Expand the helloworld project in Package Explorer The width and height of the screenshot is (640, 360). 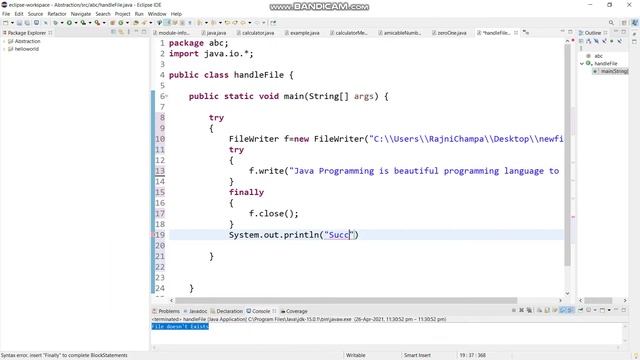point(4,49)
